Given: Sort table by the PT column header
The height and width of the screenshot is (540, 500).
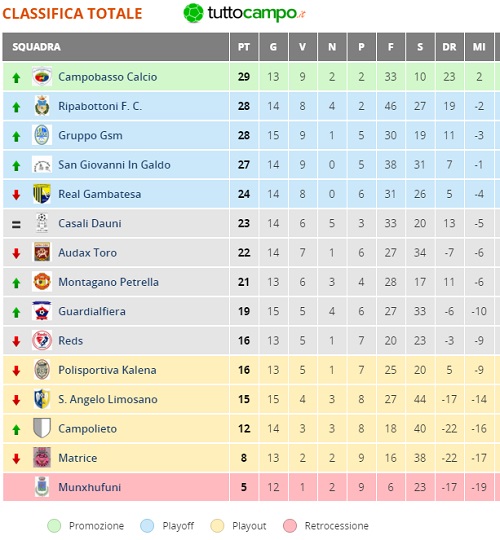Looking at the screenshot, I should click(244, 47).
